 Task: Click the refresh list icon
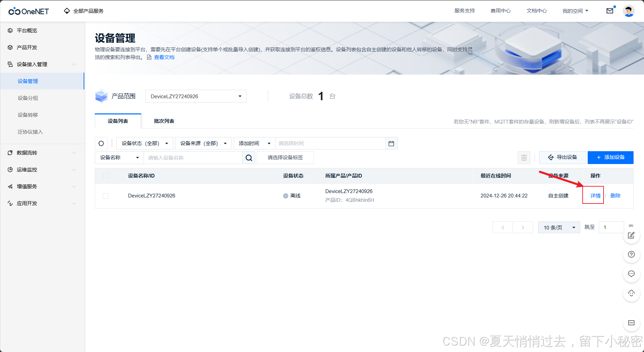pos(101,143)
